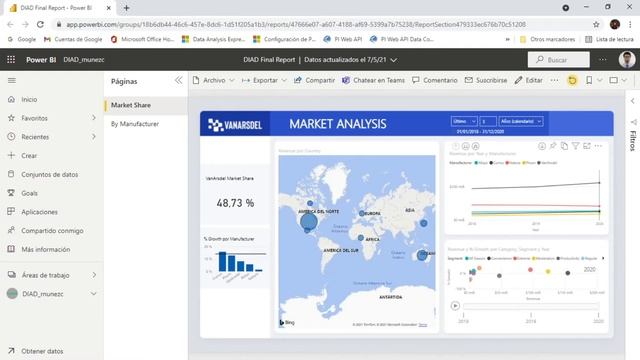Open the user profile picture menu

(627, 60)
